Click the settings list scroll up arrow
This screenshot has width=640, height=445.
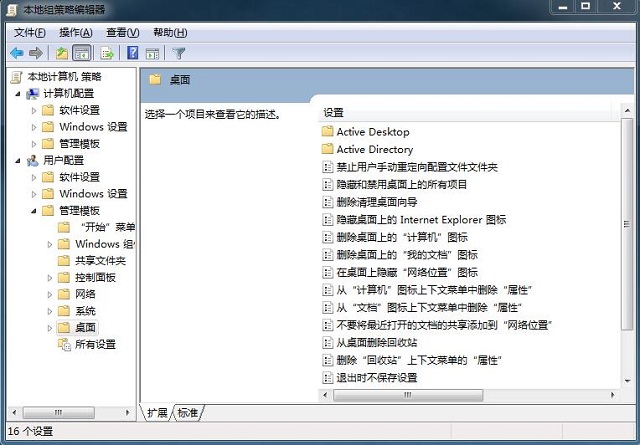point(627,111)
